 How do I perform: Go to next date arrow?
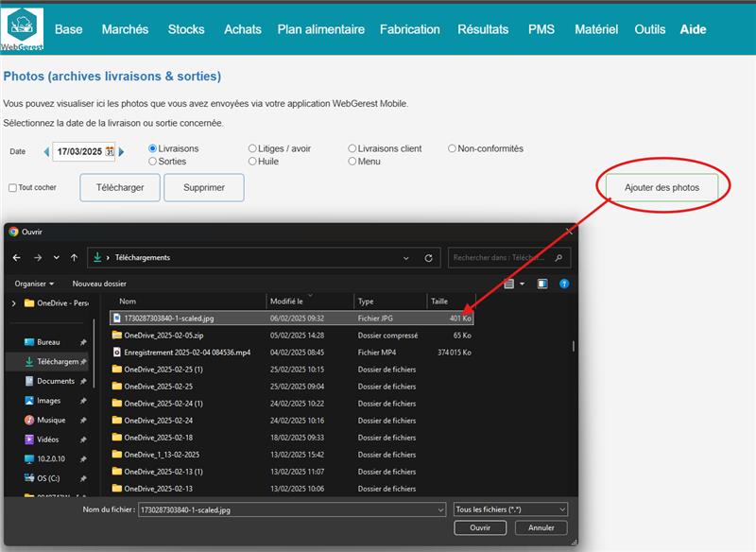click(x=122, y=152)
